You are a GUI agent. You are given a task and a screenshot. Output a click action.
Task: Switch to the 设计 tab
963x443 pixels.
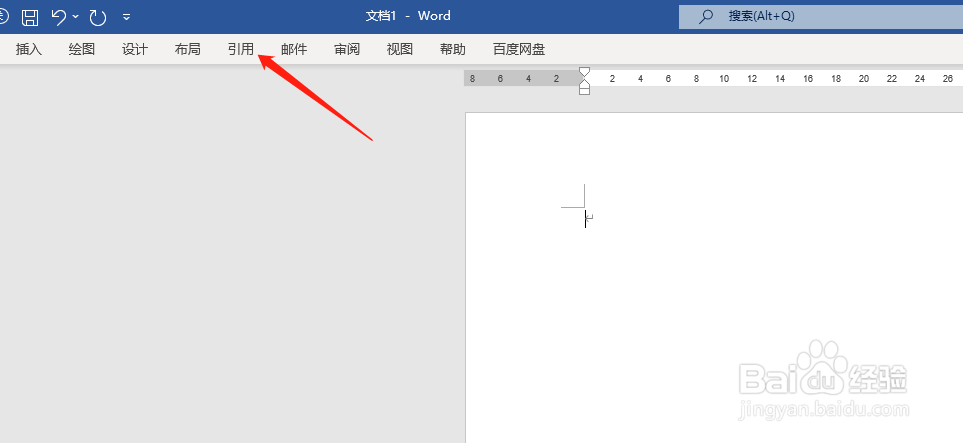pos(135,50)
